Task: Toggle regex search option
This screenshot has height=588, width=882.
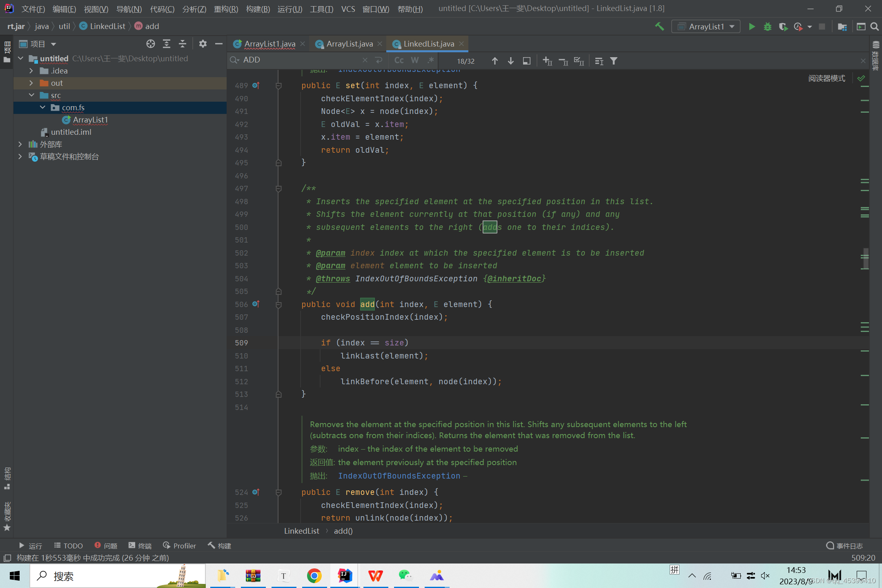Action: (x=430, y=60)
